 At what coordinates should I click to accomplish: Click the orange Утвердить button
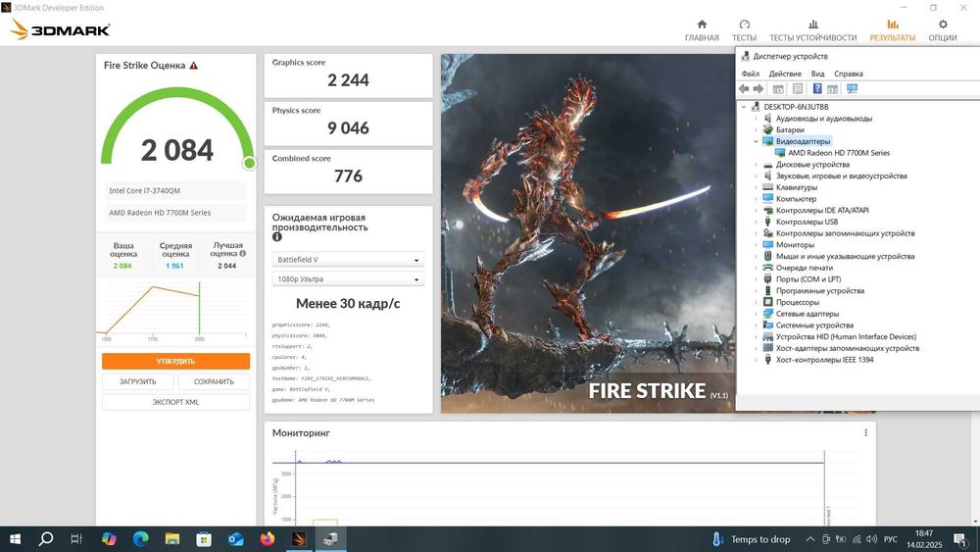click(x=175, y=362)
